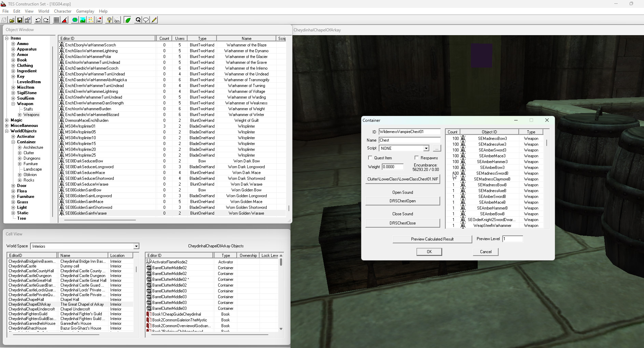
Task: Enable the Quest Item checkbox
Action: coord(370,158)
